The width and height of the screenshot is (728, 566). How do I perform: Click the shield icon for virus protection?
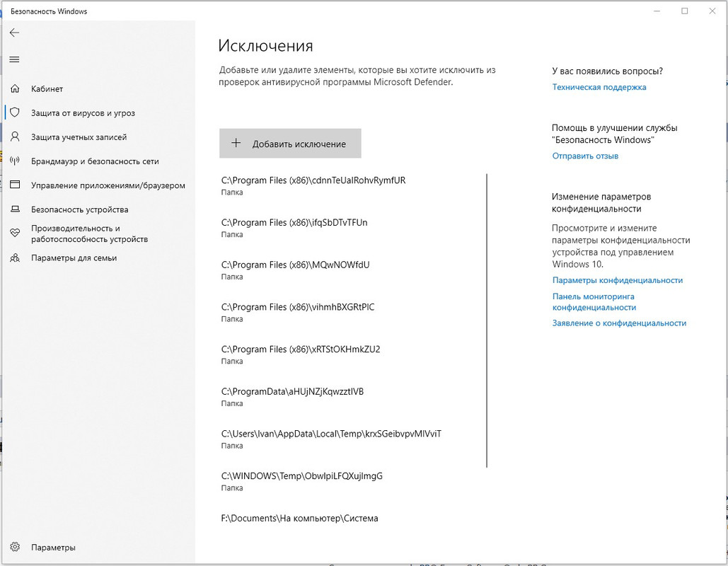coord(15,112)
